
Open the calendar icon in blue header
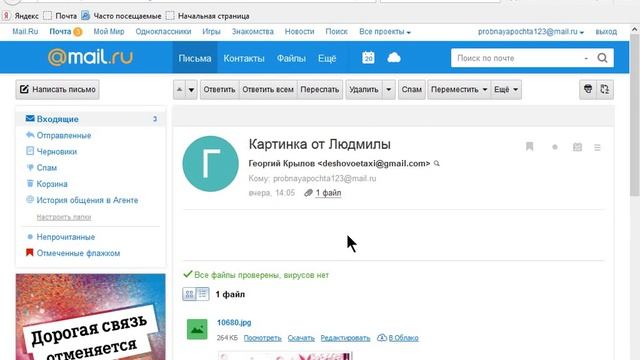[x=368, y=58]
